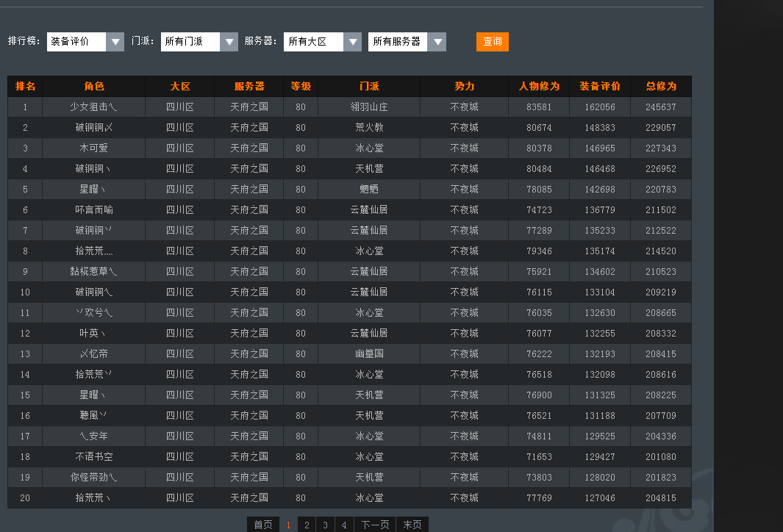The image size is (783, 532).
Task: Click total score 245637
Action: coord(661,107)
